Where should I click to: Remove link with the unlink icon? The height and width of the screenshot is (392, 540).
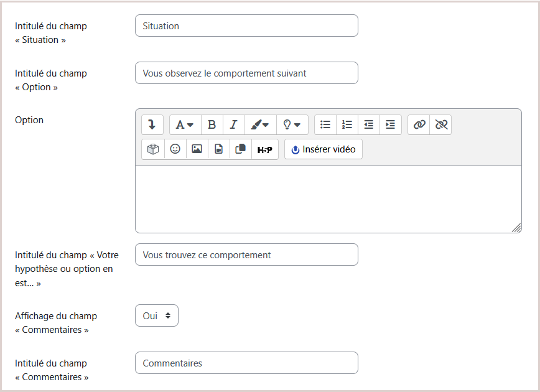tap(441, 124)
